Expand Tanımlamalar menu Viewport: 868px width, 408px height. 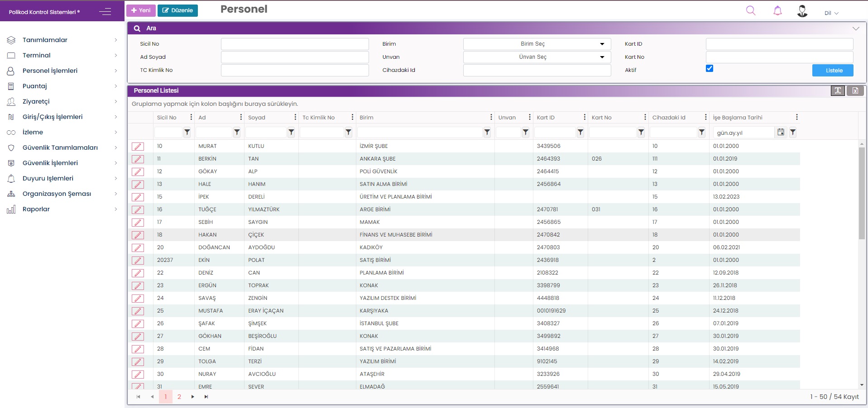pos(62,40)
